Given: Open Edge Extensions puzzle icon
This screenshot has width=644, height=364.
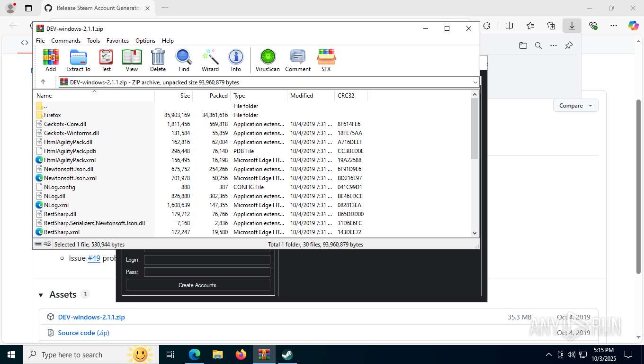Looking at the screenshot, I should click(486, 26).
